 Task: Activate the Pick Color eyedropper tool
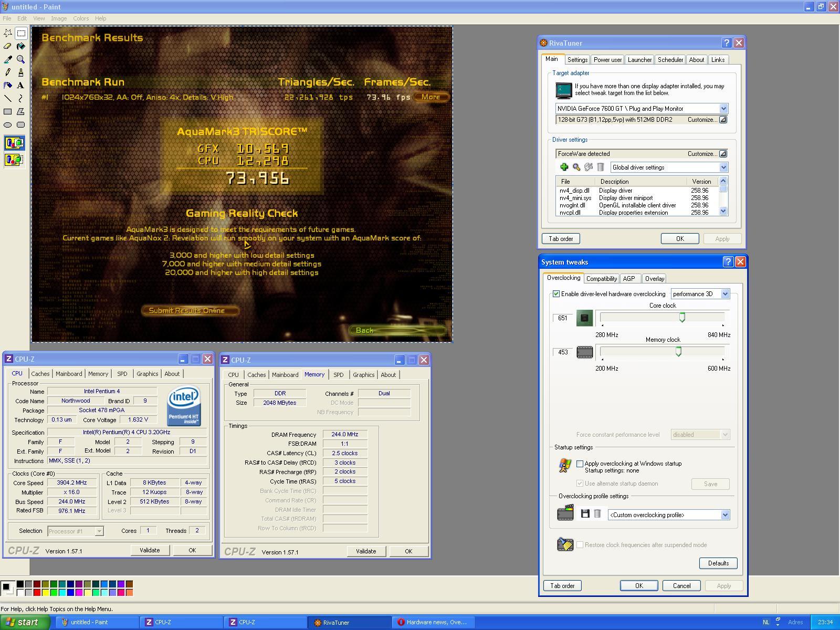tap(8, 59)
